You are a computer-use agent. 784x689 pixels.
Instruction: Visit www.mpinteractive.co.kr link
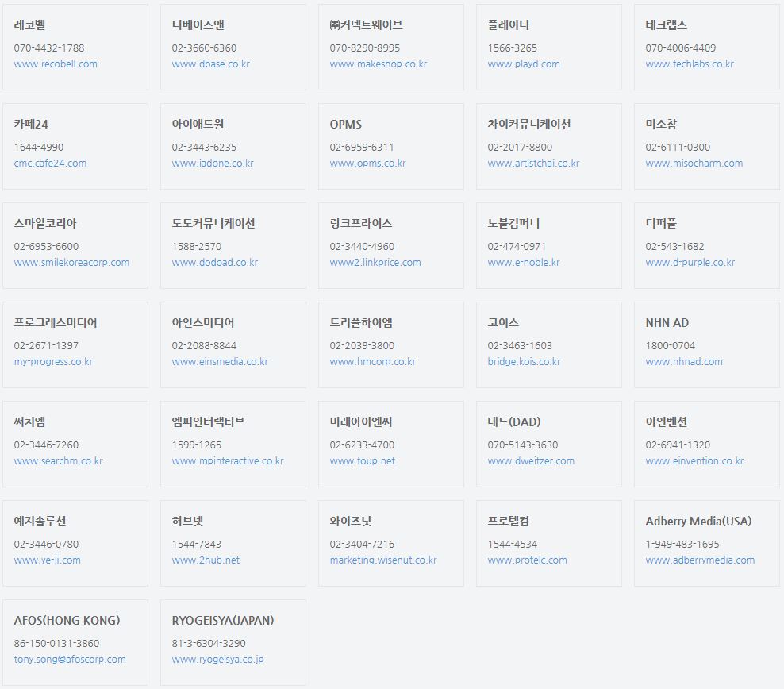pos(228,460)
